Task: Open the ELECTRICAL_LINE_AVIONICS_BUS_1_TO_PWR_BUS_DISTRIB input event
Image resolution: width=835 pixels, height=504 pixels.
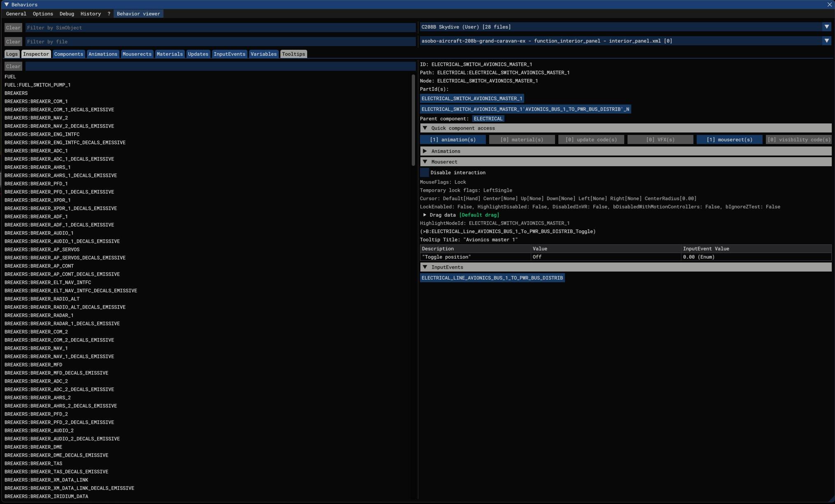Action: pyautogui.click(x=492, y=278)
